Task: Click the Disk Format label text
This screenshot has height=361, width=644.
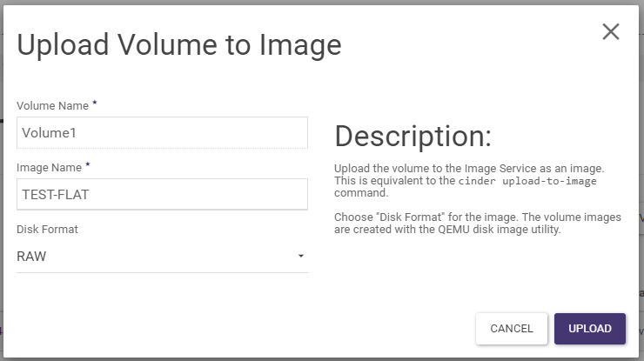Action: [47, 229]
